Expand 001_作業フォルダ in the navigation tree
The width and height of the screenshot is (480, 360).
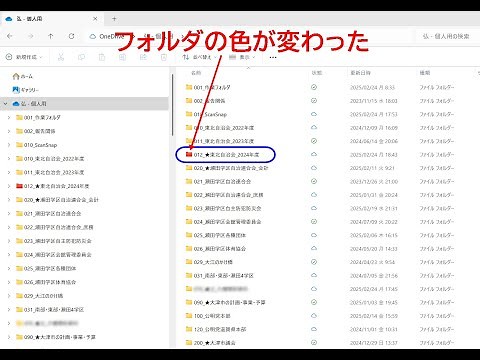[9, 117]
